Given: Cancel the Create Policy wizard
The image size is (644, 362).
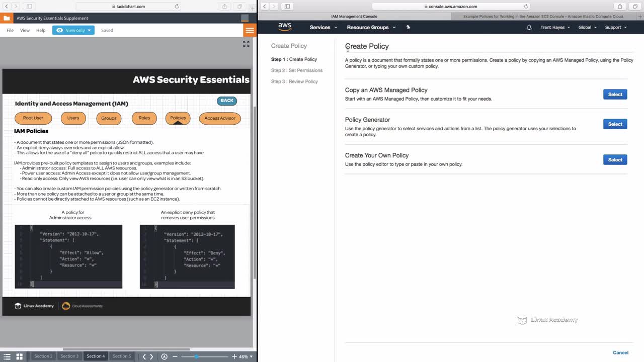Looking at the screenshot, I should click(620, 352).
